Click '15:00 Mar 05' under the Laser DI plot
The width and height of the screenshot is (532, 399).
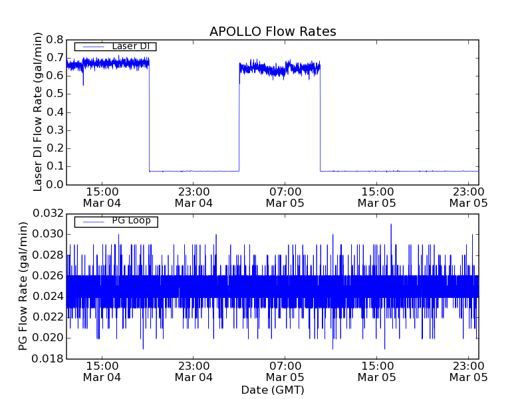[x=376, y=198]
